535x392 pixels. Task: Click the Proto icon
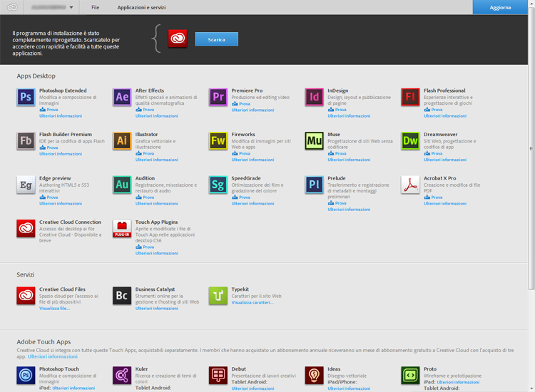click(410, 376)
